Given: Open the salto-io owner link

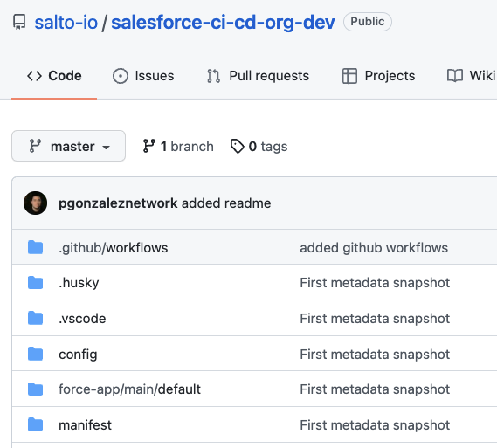Looking at the screenshot, I should [66, 23].
